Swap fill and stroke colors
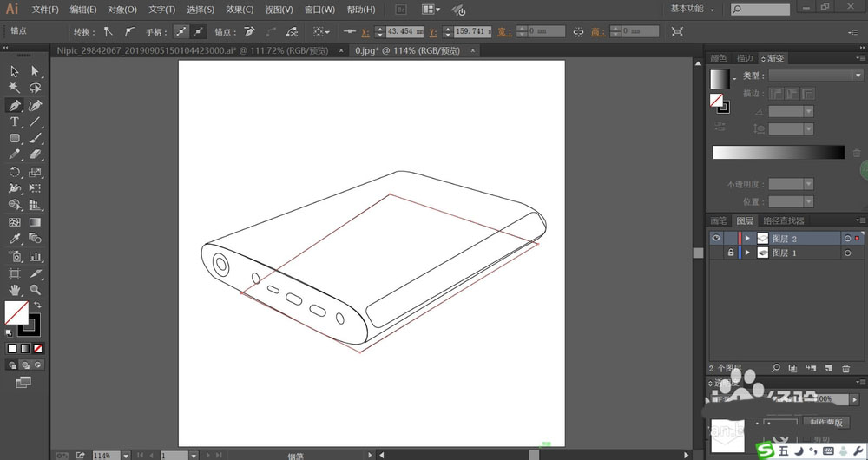This screenshot has width=868, height=460. [37, 305]
